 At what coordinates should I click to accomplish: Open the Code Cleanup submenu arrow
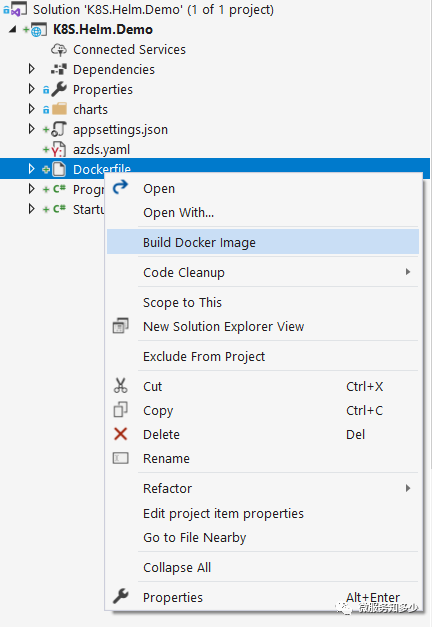tap(408, 272)
